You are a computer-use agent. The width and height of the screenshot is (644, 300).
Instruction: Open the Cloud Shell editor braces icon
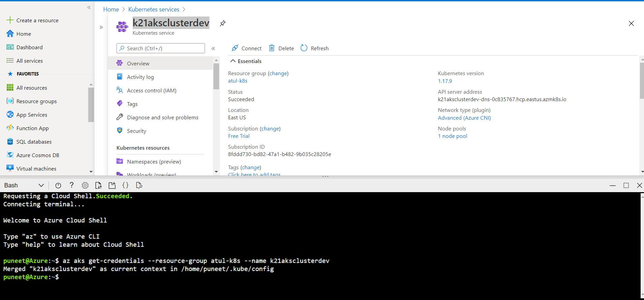click(x=125, y=185)
